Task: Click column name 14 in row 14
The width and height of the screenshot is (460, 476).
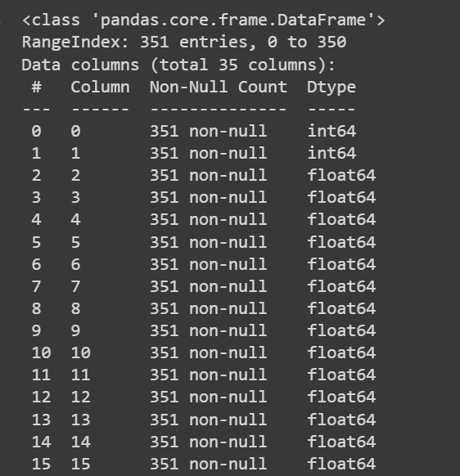Action: pyautogui.click(x=81, y=442)
